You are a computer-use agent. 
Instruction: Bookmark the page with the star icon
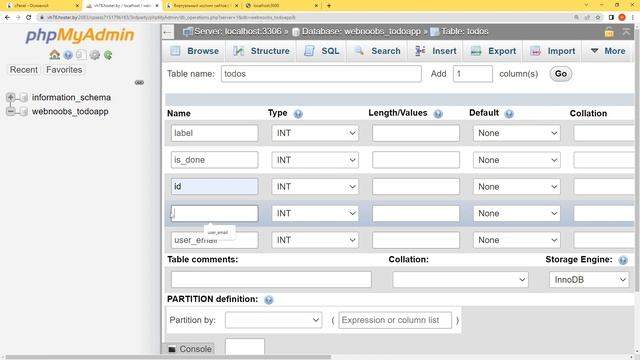pos(598,17)
